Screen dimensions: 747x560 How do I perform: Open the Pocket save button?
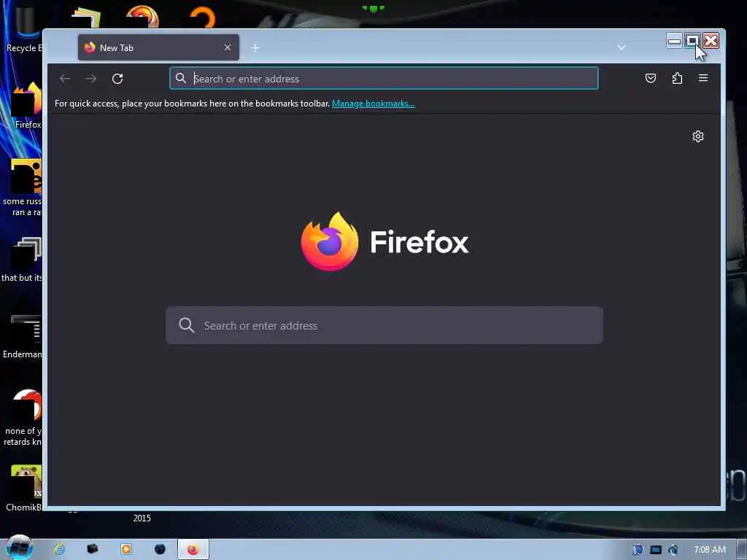tap(650, 78)
